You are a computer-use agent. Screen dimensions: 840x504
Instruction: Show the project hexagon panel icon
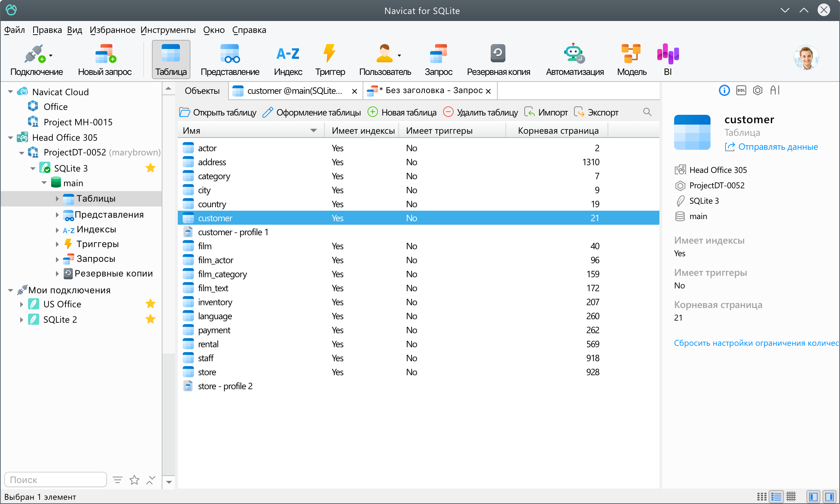[758, 90]
